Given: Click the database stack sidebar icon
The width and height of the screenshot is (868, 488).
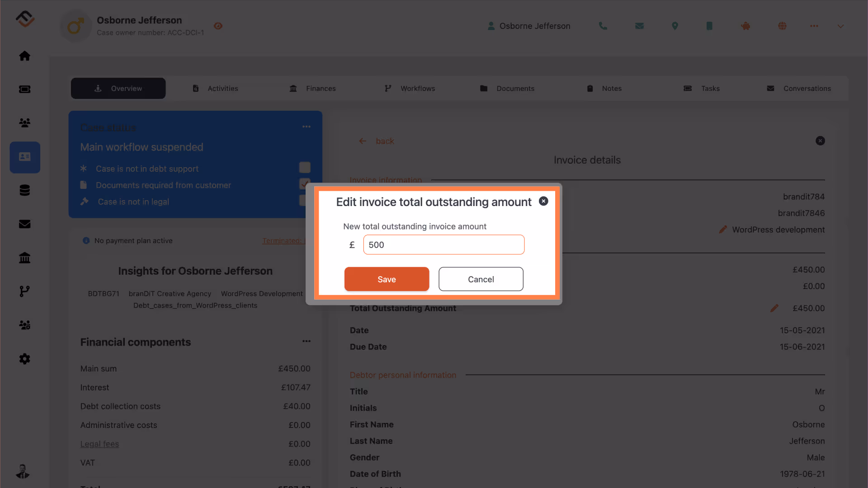Looking at the screenshot, I should (24, 190).
